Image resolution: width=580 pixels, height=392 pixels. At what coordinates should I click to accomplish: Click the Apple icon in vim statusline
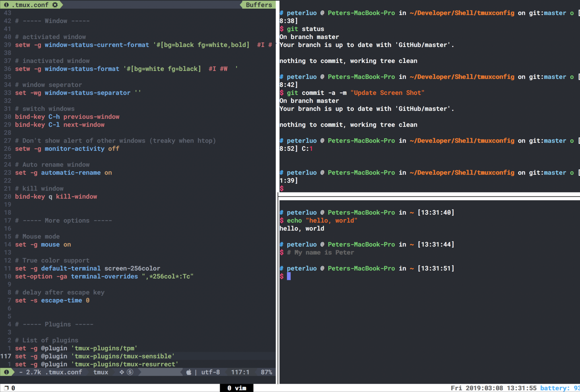pyautogui.click(x=188, y=372)
